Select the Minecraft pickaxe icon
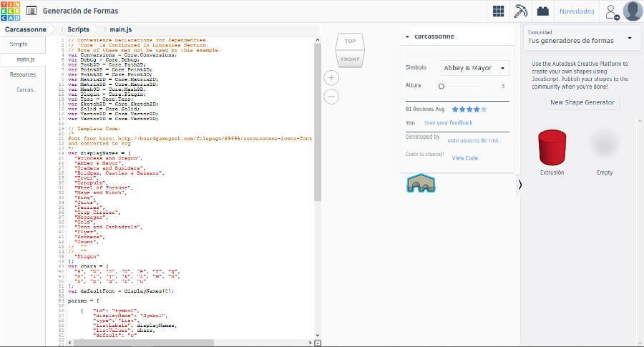644x347 pixels. click(x=521, y=11)
